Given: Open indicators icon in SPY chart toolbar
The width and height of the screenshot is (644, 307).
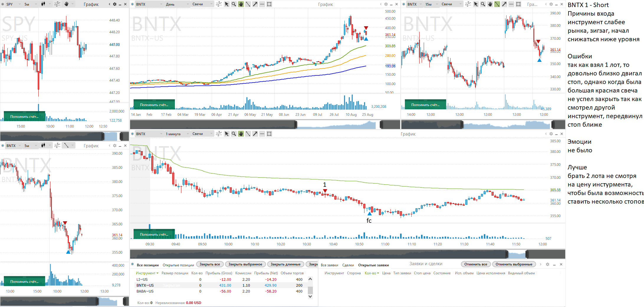Looking at the screenshot, I should tap(57, 4).
